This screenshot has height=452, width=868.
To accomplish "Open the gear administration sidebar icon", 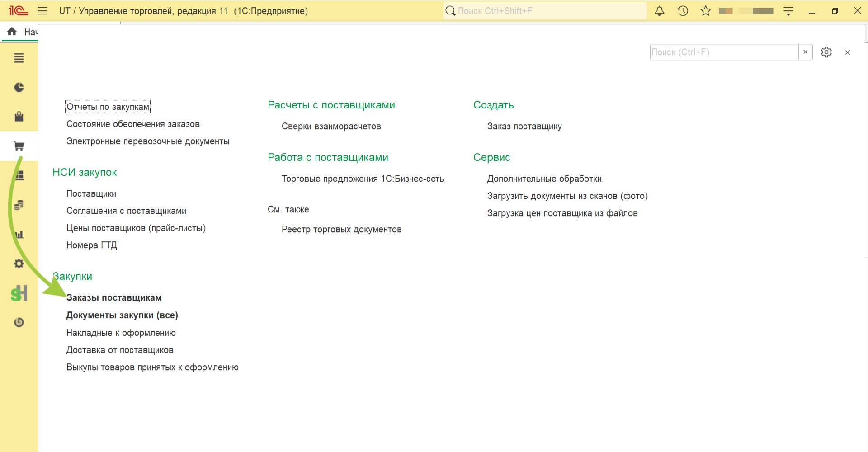I will point(19,264).
